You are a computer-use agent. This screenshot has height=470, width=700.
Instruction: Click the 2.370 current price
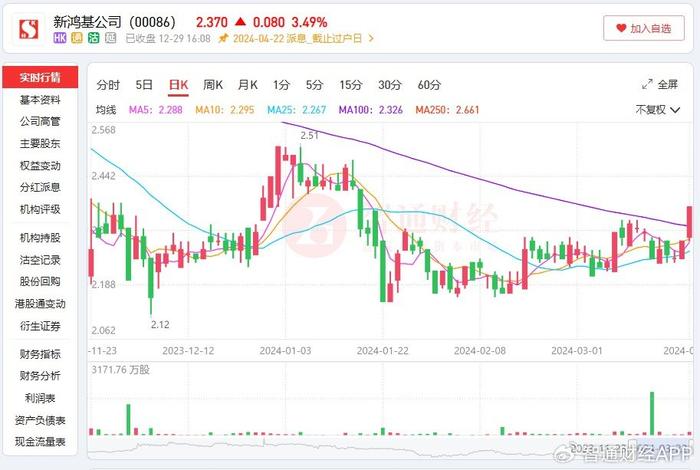(x=212, y=22)
